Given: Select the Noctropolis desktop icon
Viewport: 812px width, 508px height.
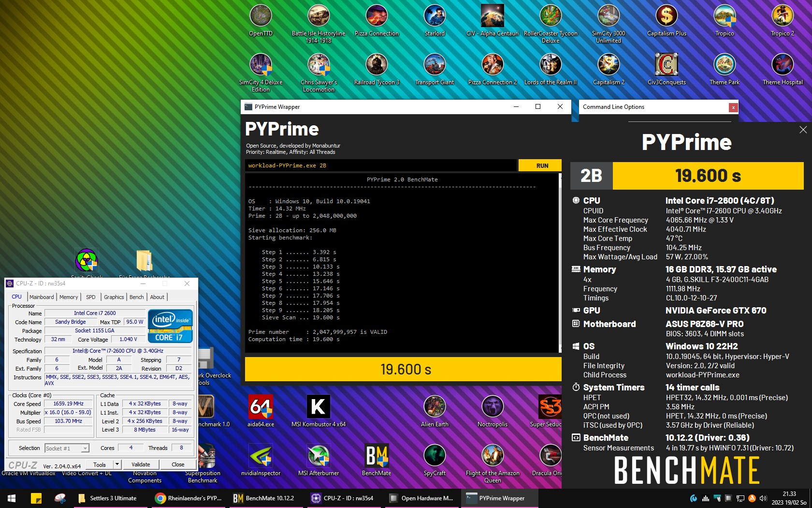Looking at the screenshot, I should point(493,411).
